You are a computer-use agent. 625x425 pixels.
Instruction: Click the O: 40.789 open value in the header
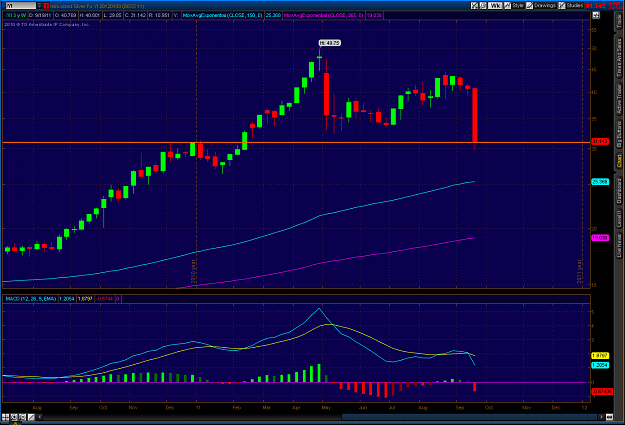(65, 15)
